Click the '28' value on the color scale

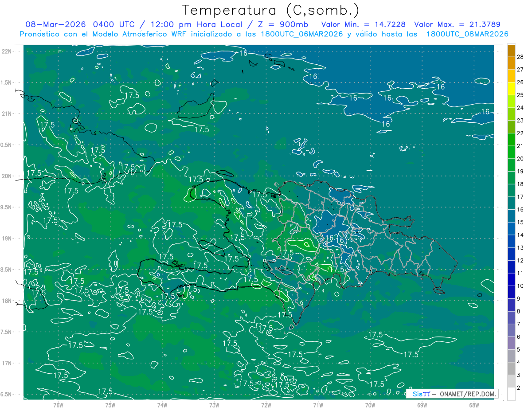click(x=520, y=57)
